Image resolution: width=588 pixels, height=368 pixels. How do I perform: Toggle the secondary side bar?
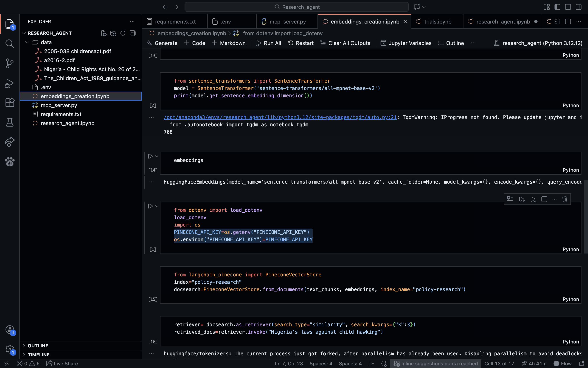pyautogui.click(x=579, y=7)
